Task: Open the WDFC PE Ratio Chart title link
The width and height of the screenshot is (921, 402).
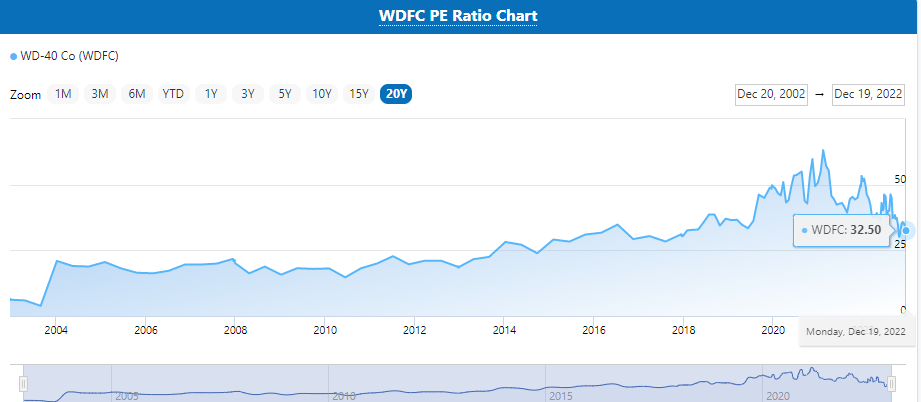Action: 458,15
